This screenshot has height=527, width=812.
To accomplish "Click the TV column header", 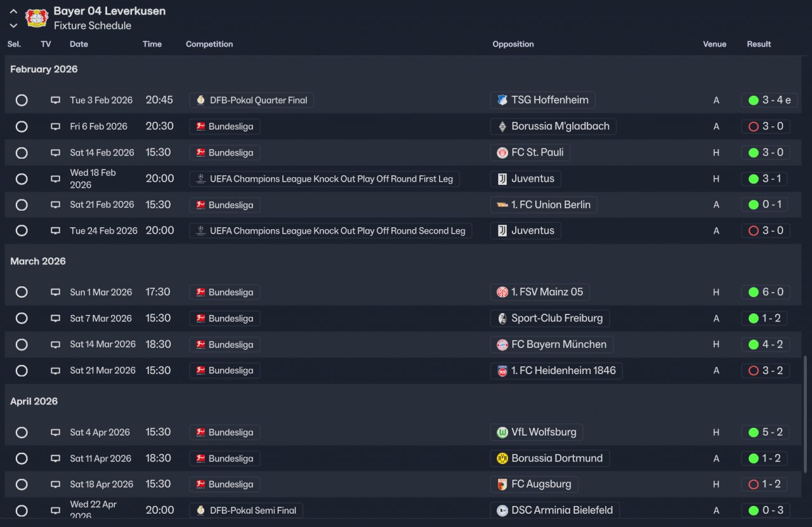I will [x=46, y=44].
